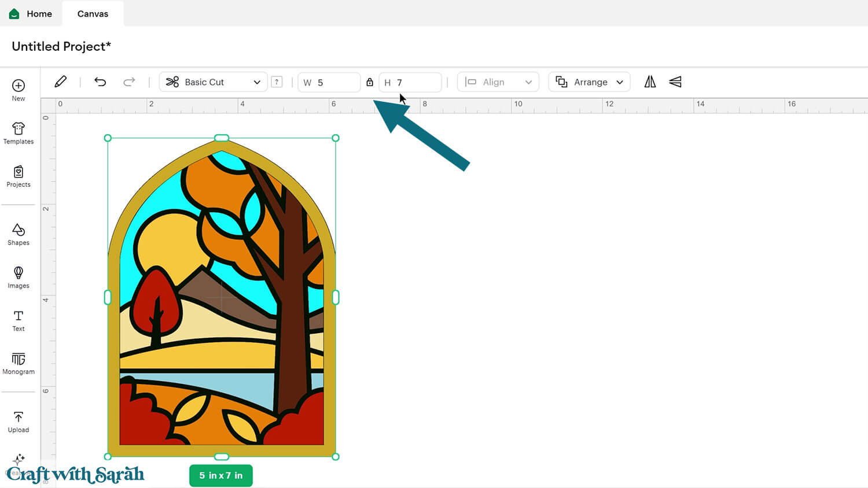This screenshot has height=488, width=868.
Task: Toggle the aspect ratio lock between width and height
Action: pos(370,82)
